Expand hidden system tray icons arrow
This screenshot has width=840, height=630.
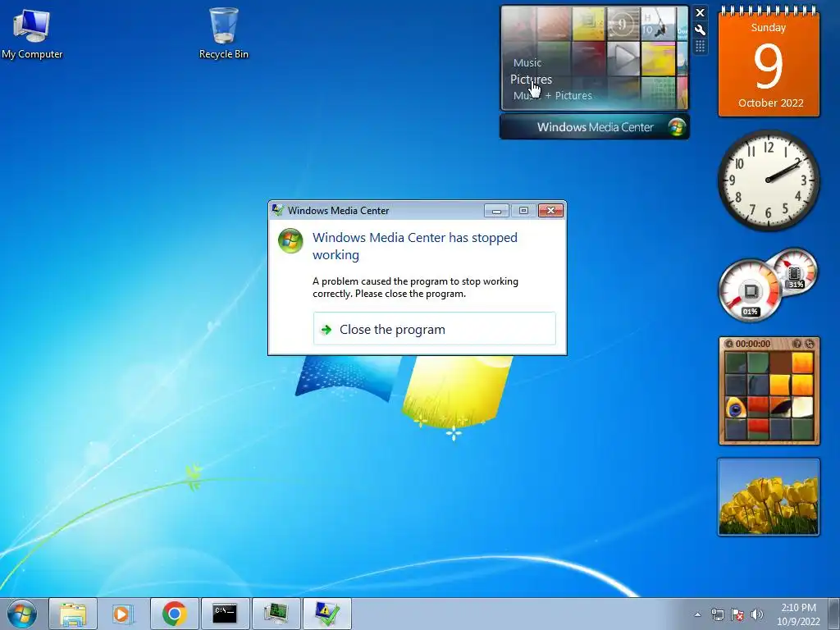coord(697,614)
